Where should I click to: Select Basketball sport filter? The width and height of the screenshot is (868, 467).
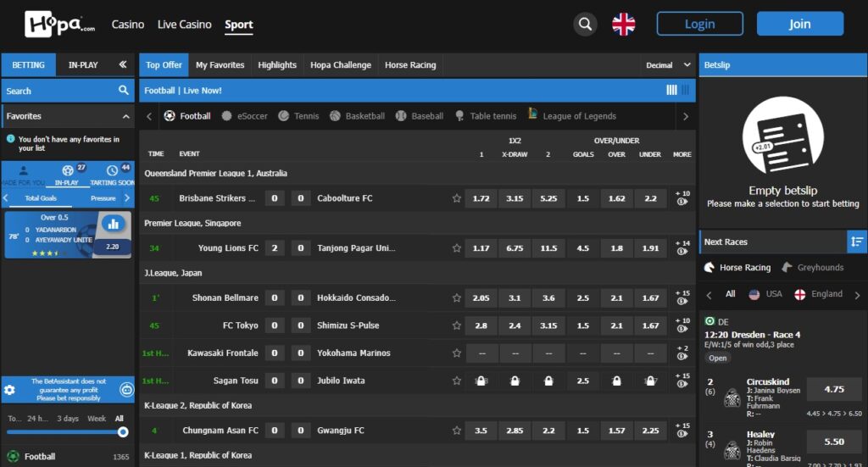(x=357, y=116)
